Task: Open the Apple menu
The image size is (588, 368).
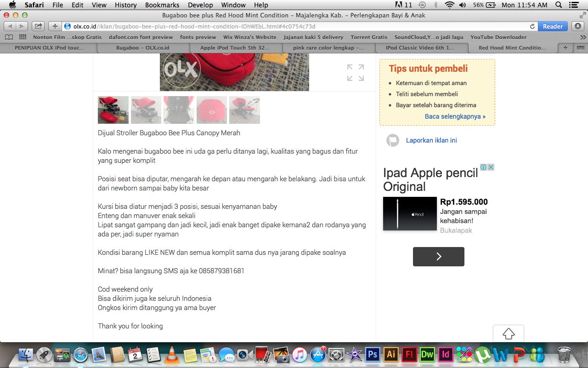Action: (12, 5)
